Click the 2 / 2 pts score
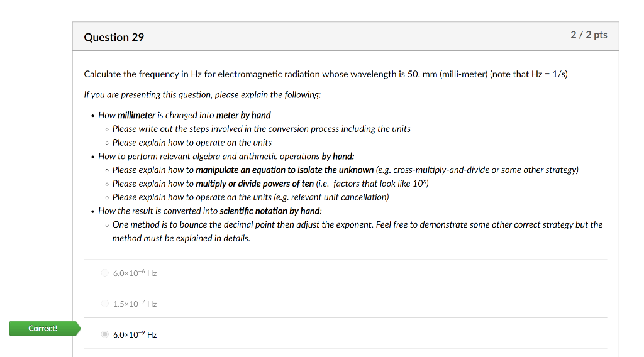The image size is (644, 357). click(589, 35)
